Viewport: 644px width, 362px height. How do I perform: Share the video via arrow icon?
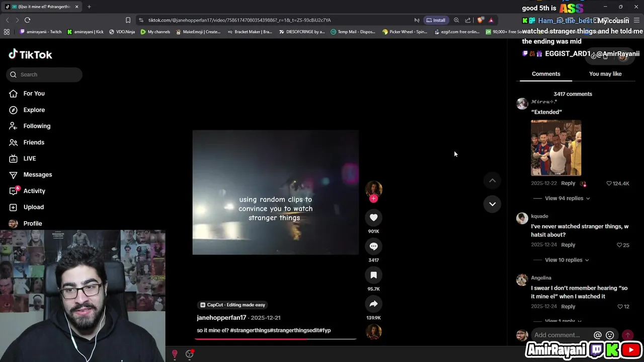pos(373,304)
